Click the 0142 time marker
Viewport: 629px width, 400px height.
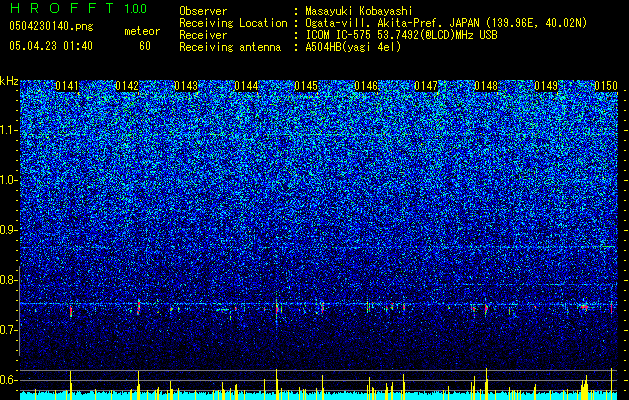(127, 86)
